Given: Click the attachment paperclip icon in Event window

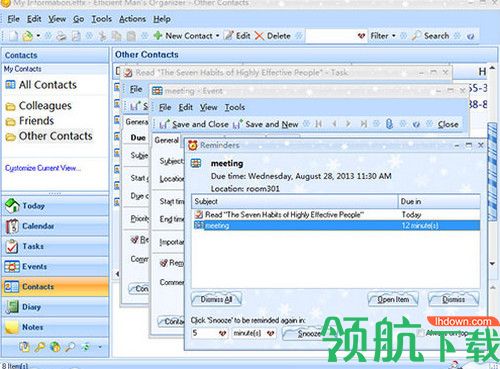Looking at the screenshot, I should click(x=389, y=124).
